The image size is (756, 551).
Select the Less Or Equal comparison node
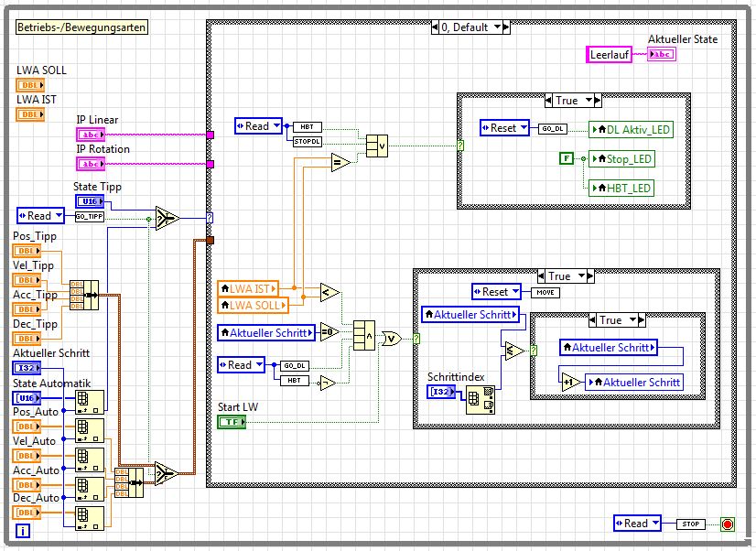click(x=514, y=351)
